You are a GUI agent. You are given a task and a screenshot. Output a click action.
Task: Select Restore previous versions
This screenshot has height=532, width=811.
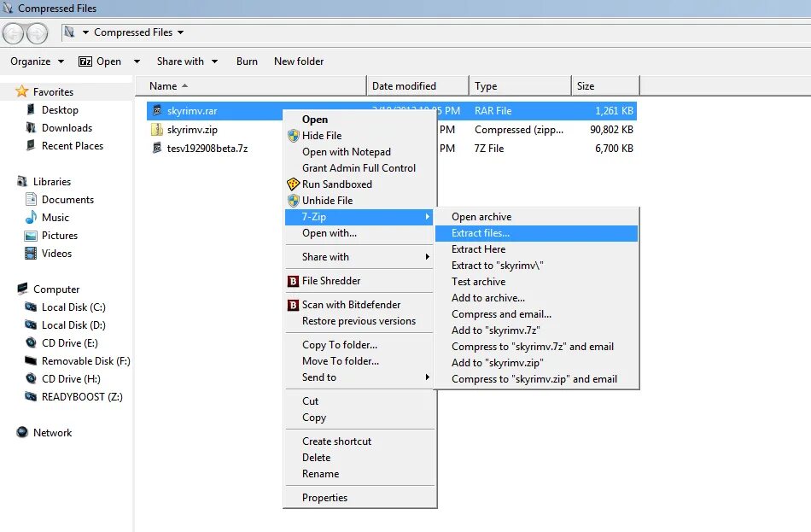[360, 321]
